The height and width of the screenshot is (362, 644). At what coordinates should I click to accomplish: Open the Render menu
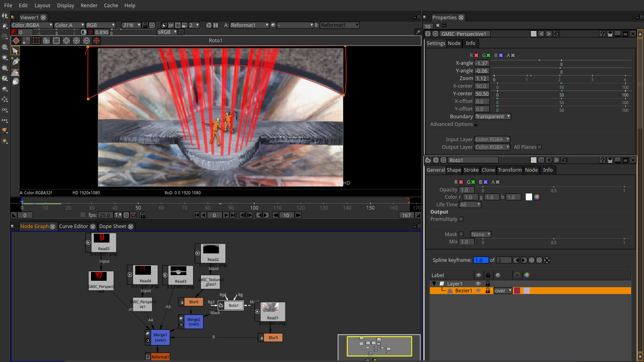pos(89,5)
